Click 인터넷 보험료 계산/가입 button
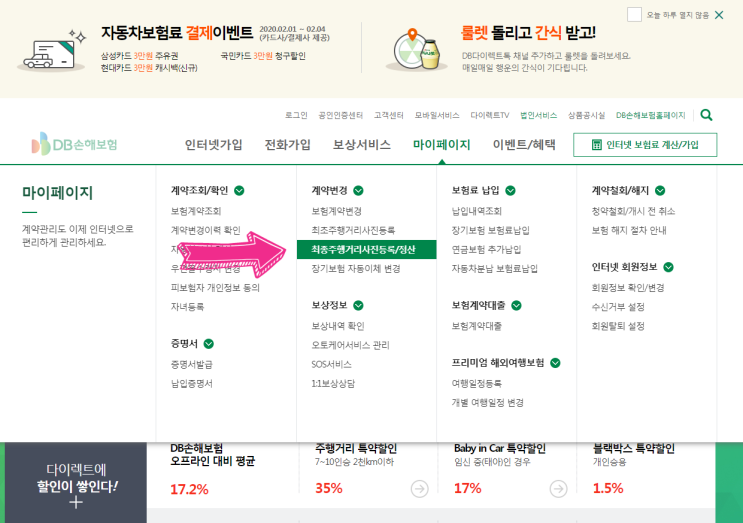 pyautogui.click(x=645, y=145)
